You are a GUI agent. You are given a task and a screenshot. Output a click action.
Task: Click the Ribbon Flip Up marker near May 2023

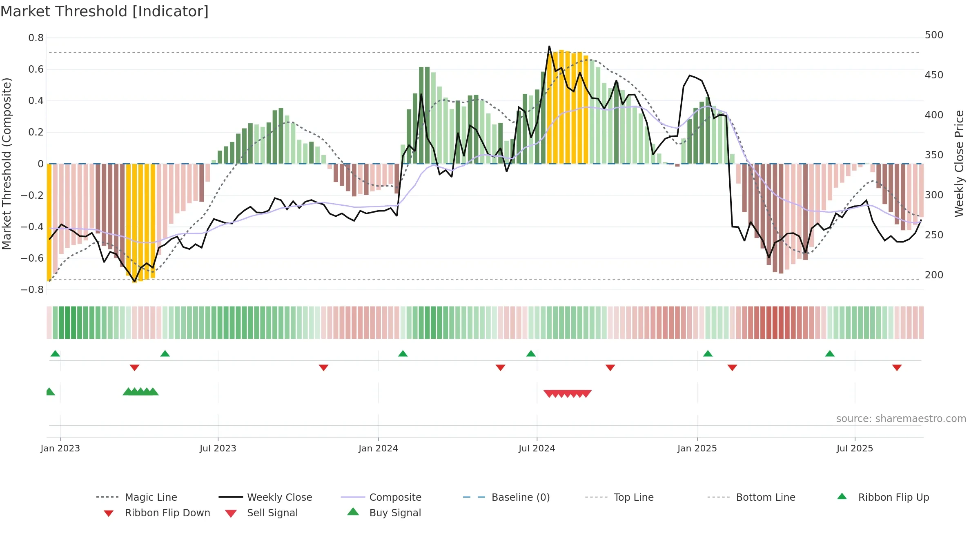[x=165, y=353]
